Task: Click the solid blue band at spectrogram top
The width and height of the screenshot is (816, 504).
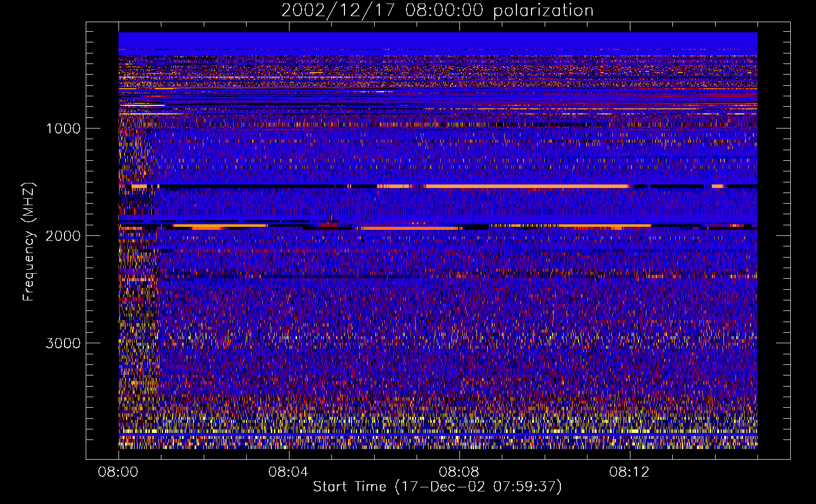Action: [x=438, y=40]
